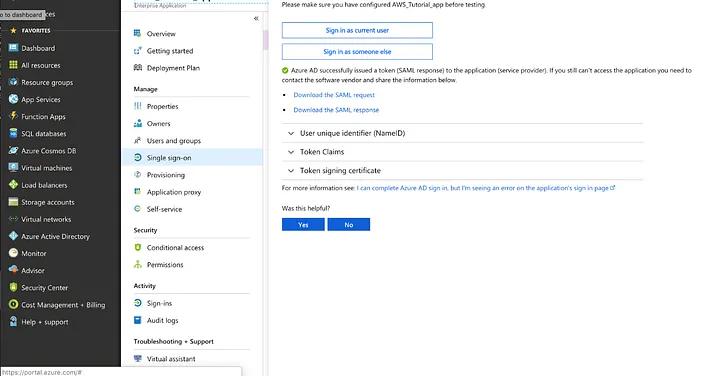720x376 pixels.
Task: Select Single sign-on menu item
Action: (192, 157)
